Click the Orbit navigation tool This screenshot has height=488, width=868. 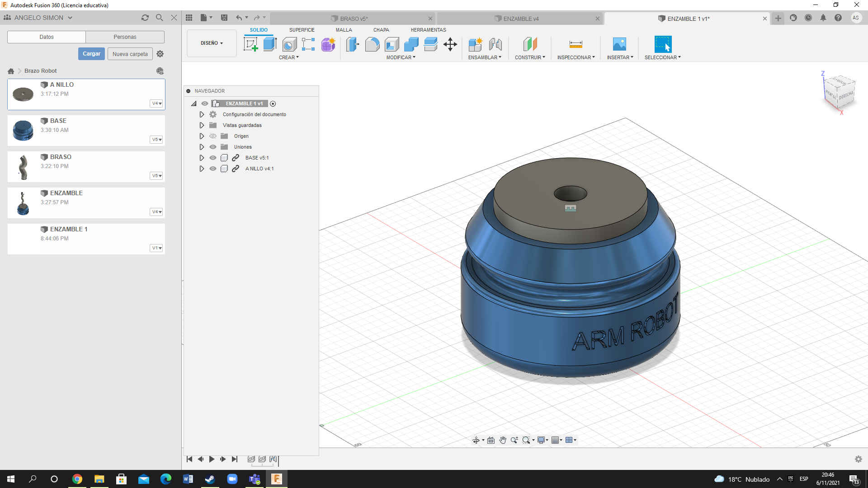476,440
